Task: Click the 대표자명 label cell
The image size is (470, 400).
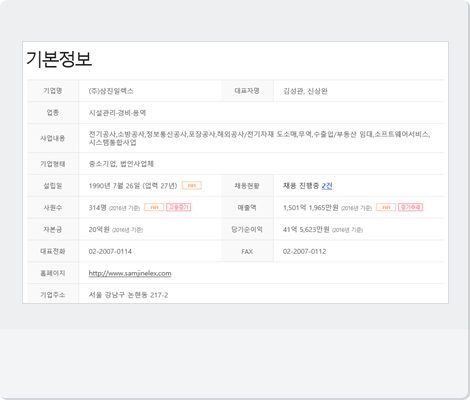Action: point(247,91)
